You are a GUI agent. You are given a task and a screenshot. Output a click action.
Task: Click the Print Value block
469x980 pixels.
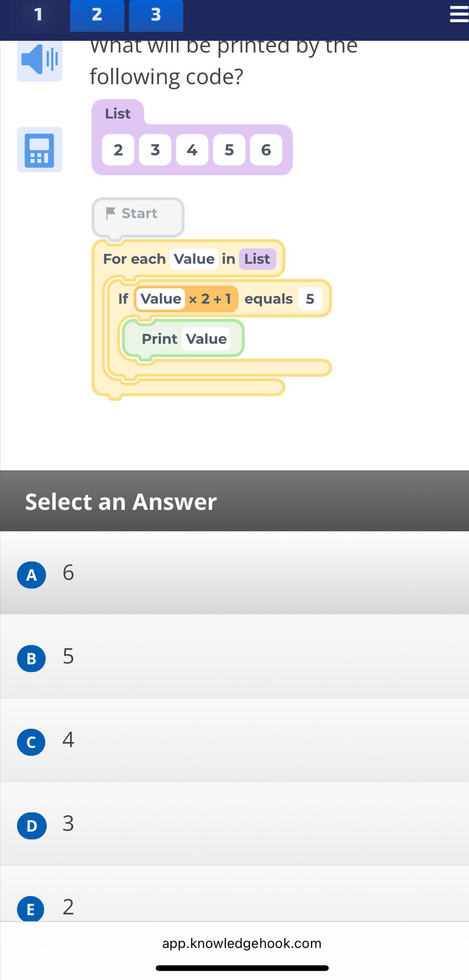[183, 339]
